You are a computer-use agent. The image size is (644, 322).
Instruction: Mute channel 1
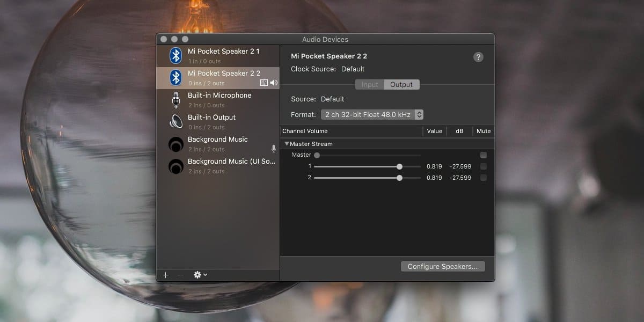(484, 166)
